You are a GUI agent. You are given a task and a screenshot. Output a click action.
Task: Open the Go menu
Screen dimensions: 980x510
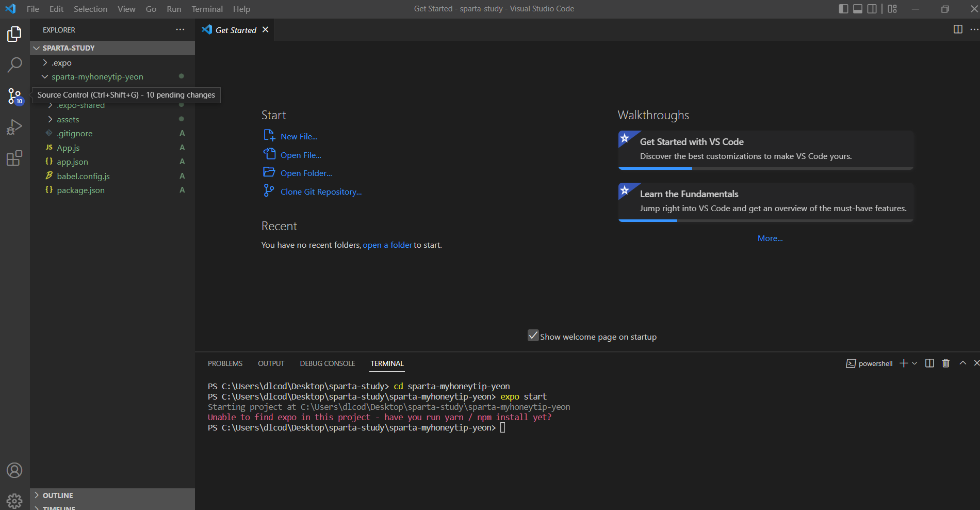tap(151, 9)
